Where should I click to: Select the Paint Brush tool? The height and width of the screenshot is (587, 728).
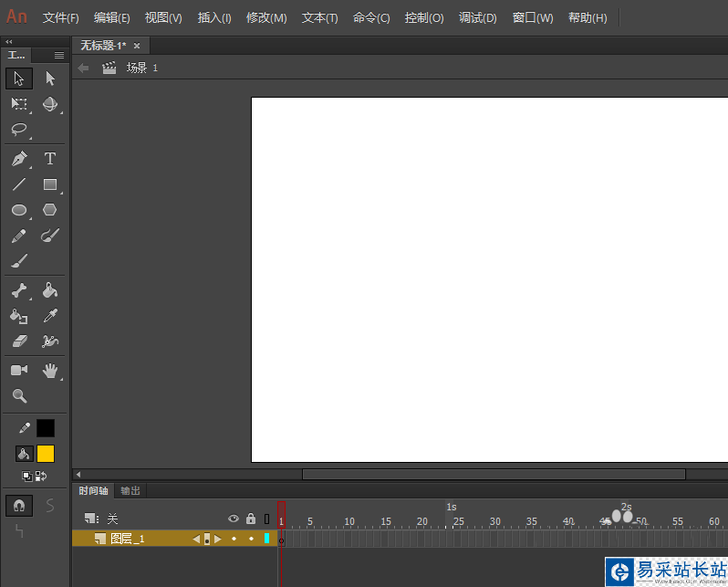[50, 236]
